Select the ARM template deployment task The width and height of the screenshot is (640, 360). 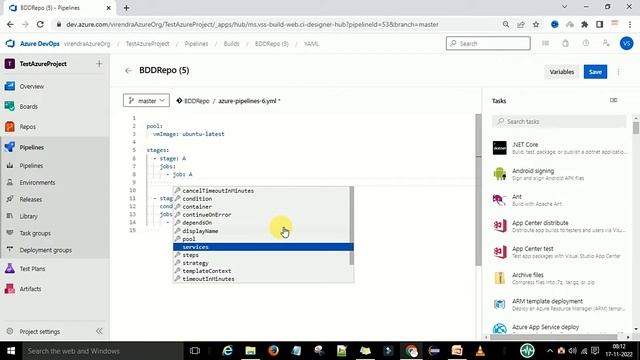click(x=559, y=304)
